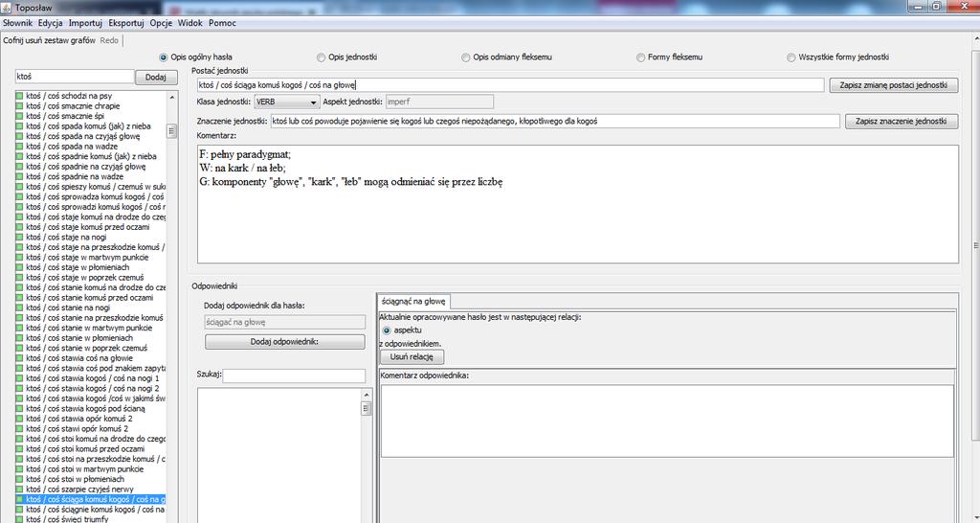Switch to 'ściągnąć na głowę' tab

coord(413,301)
